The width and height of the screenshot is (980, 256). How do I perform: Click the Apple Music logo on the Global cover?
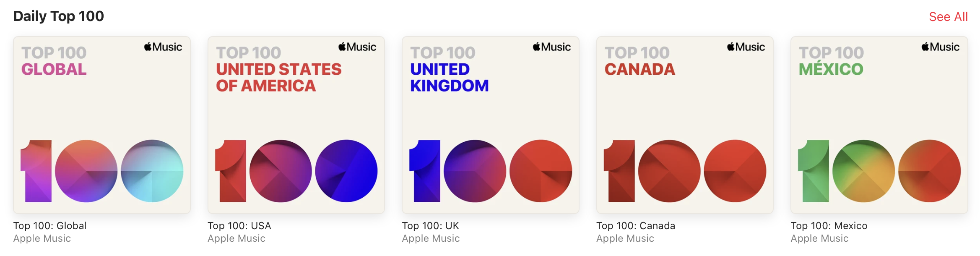tap(163, 47)
